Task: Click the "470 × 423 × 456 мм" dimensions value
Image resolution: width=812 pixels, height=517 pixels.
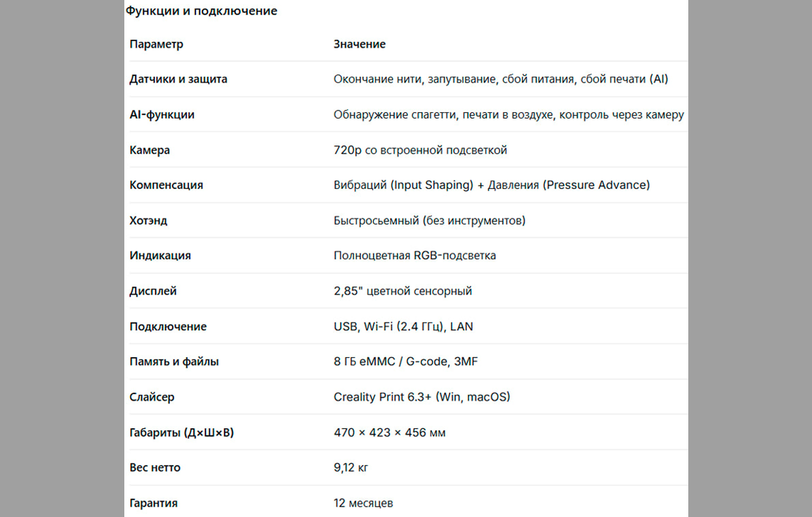Action: tap(390, 433)
